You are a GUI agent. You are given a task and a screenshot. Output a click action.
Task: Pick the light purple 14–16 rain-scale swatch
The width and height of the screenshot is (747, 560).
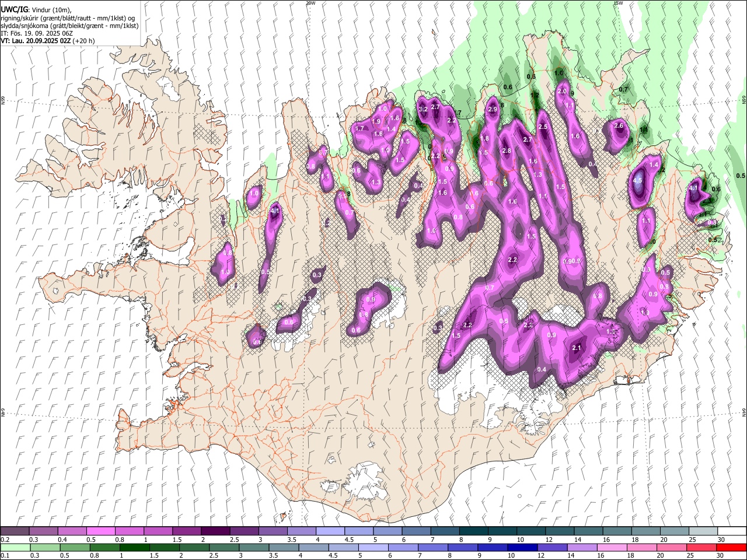(x=581, y=548)
